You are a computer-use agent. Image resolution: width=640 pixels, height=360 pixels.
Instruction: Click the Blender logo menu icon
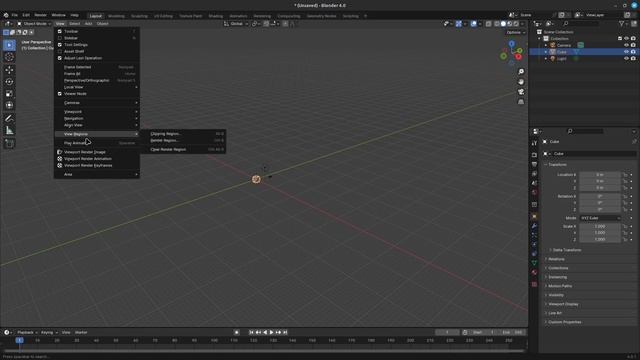click(6, 15)
